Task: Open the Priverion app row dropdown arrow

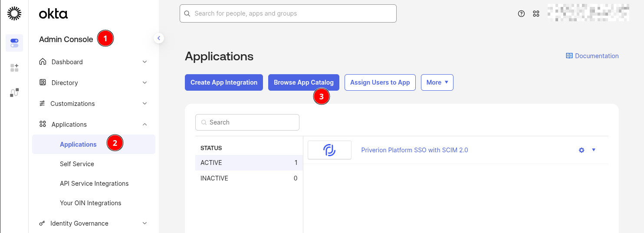Action: click(x=594, y=150)
